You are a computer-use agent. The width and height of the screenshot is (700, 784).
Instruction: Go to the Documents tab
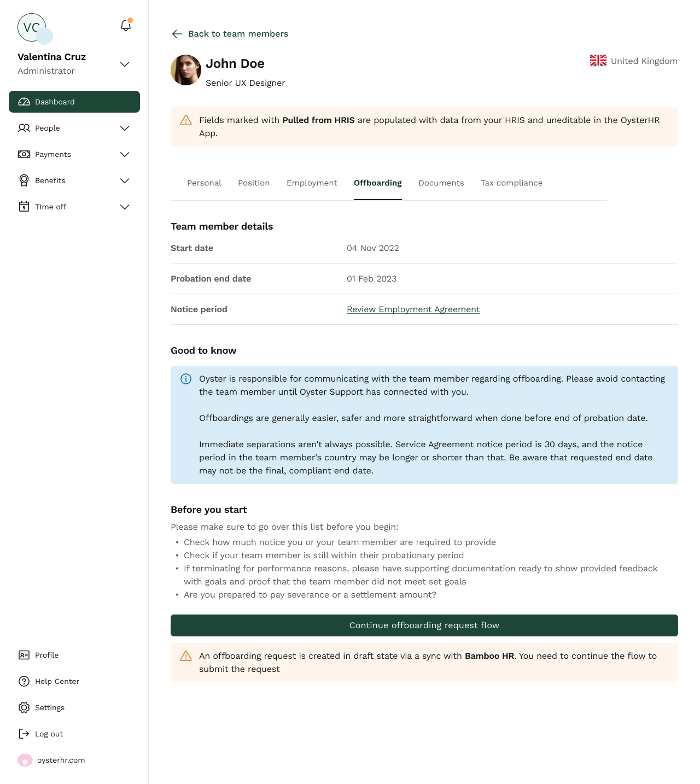441,183
